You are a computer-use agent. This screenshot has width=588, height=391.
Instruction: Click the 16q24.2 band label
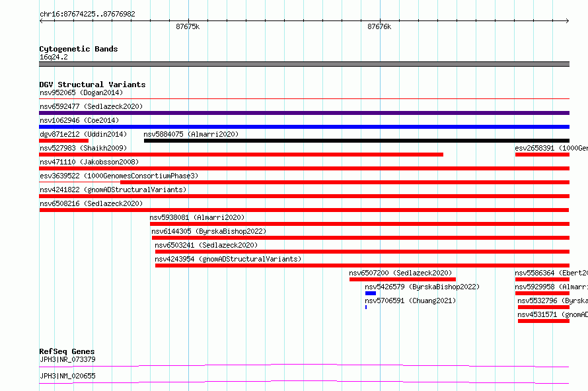click(x=54, y=57)
